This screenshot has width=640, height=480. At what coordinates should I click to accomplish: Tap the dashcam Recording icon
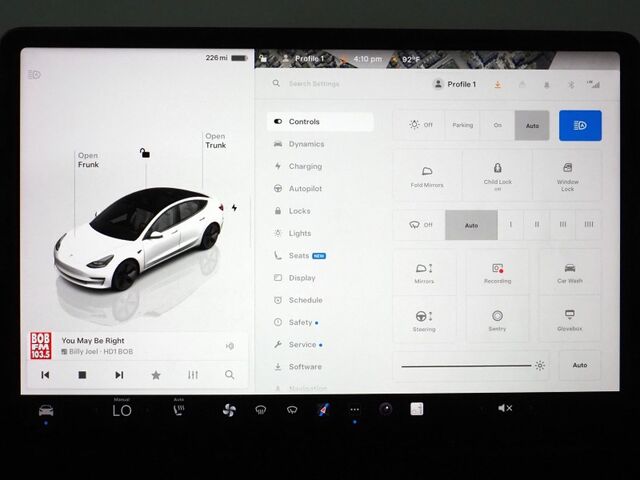point(497,273)
